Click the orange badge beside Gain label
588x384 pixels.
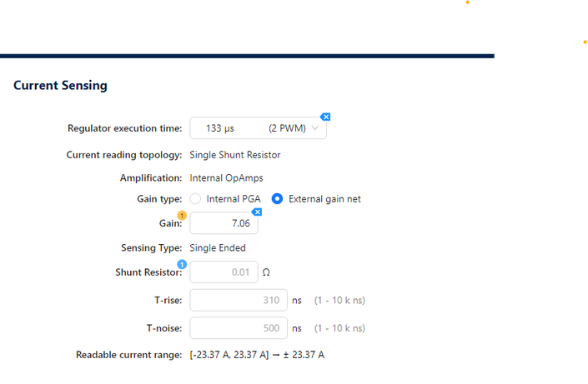click(182, 216)
